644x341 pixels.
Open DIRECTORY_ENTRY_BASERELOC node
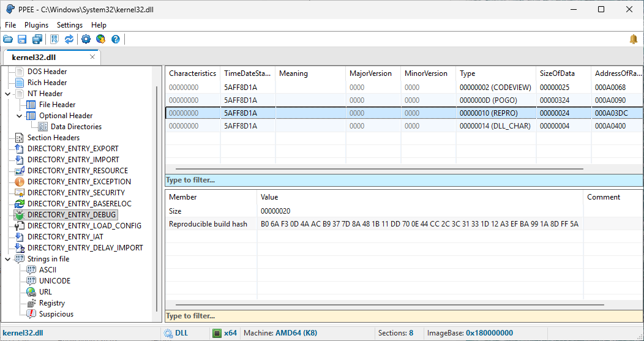tap(79, 204)
